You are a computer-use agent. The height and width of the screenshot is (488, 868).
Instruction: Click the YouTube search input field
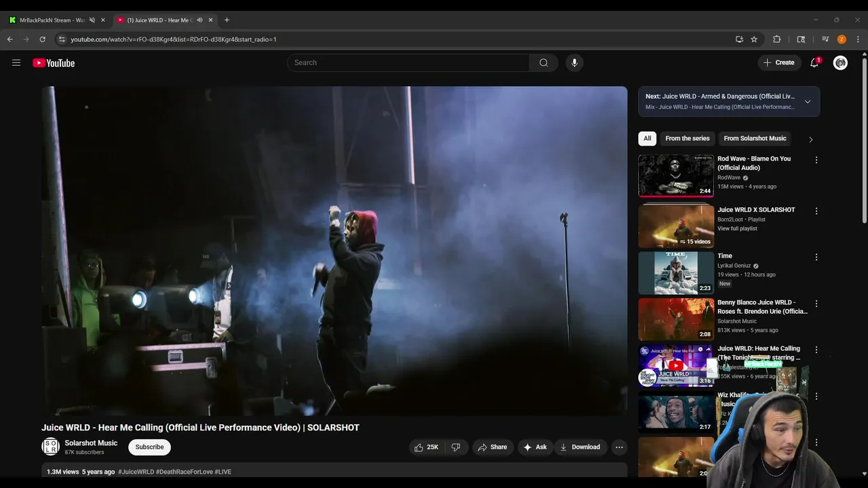pyautogui.click(x=408, y=63)
